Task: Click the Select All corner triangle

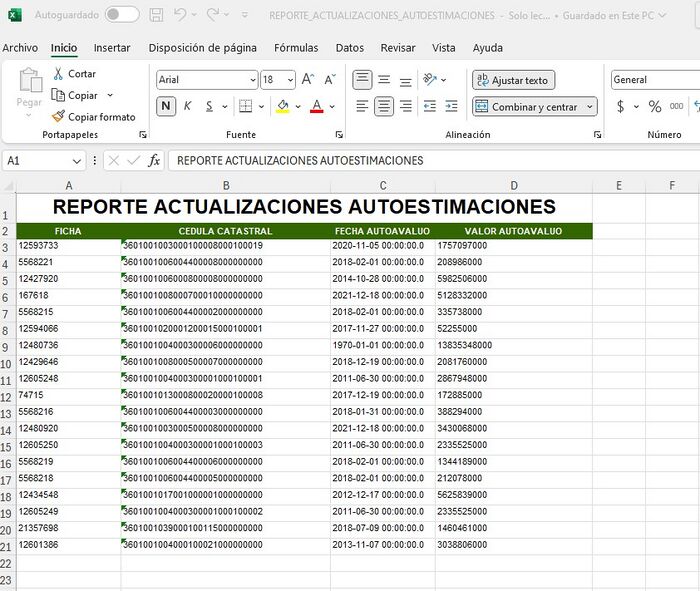Action: (8, 186)
